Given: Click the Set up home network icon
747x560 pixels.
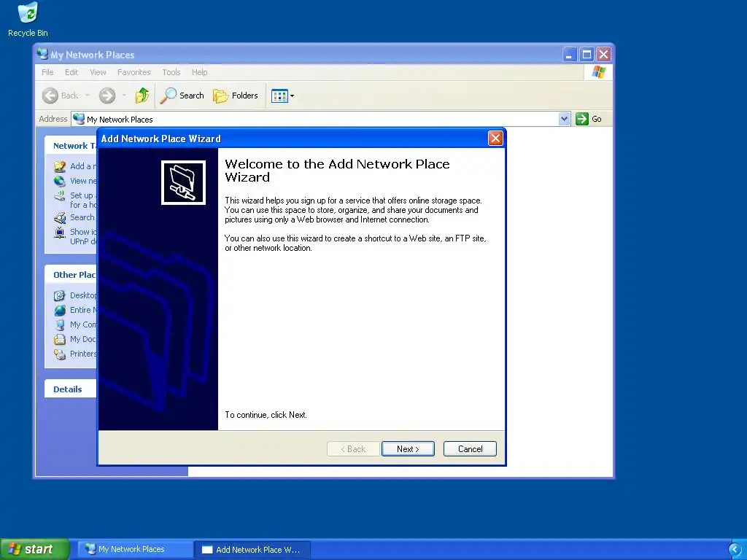Looking at the screenshot, I should (x=60, y=195).
